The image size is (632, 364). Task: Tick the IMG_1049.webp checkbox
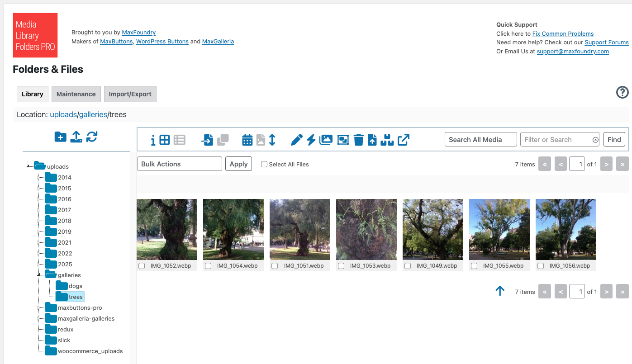408,266
